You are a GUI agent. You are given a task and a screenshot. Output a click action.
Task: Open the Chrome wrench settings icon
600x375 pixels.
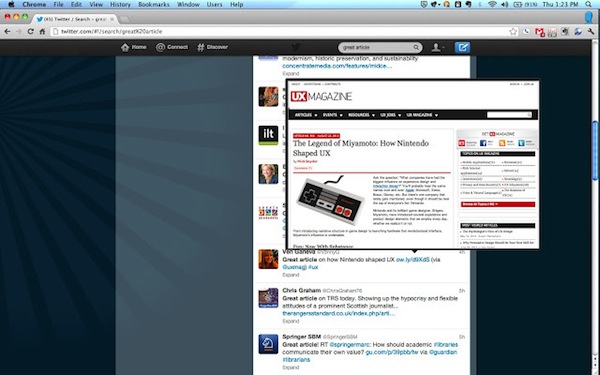coord(591,32)
